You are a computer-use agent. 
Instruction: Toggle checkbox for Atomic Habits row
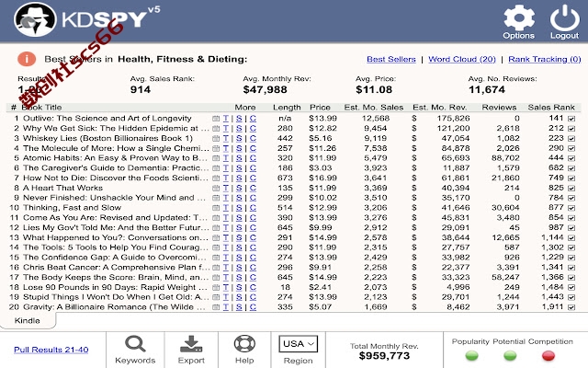click(x=571, y=158)
